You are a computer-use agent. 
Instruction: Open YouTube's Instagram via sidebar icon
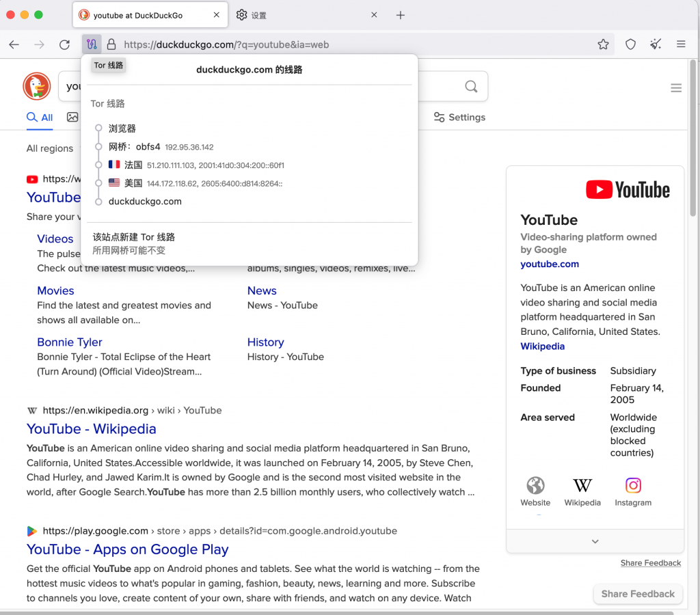click(633, 486)
